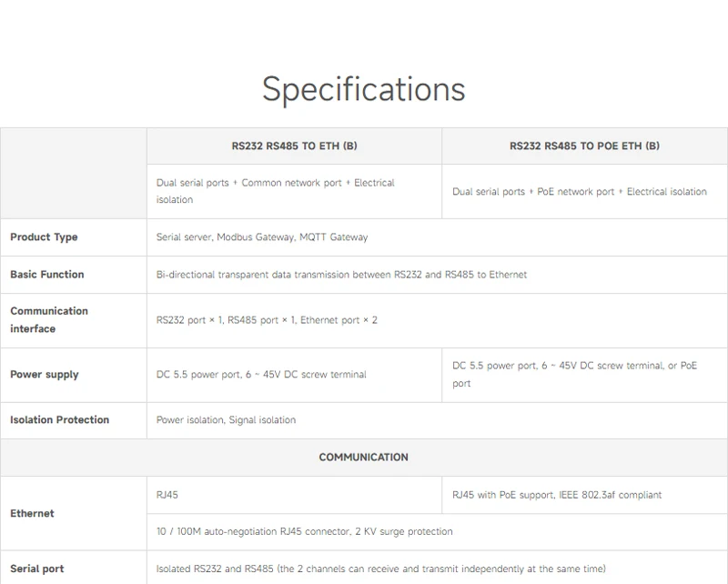
Task: Select the Basic Function row label
Action: coord(46,275)
